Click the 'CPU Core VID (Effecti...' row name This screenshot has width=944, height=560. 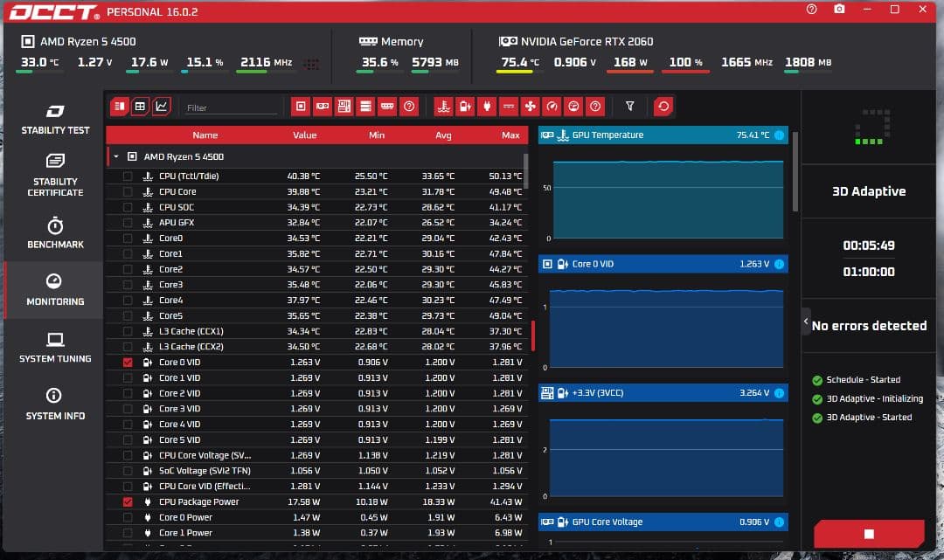point(205,486)
